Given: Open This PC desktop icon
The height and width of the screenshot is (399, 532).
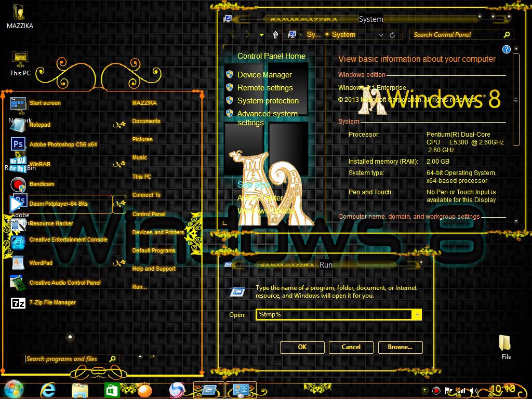Looking at the screenshot, I should point(20,64).
